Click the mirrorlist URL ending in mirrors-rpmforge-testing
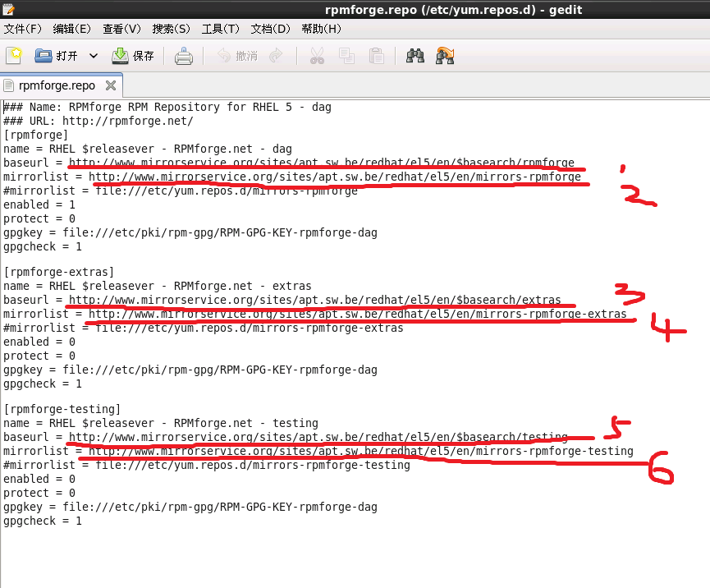The width and height of the screenshot is (710, 588). (x=361, y=451)
